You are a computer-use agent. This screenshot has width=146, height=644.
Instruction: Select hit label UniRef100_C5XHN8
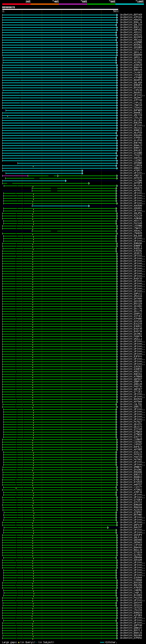pyautogui.click(x=131, y=226)
